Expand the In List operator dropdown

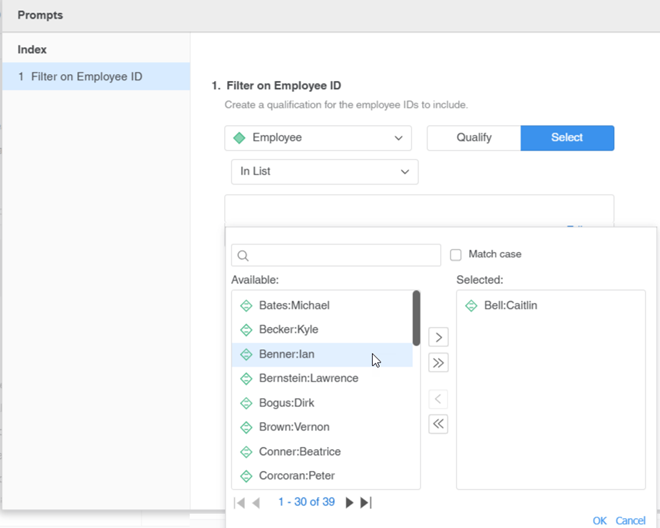coord(324,172)
